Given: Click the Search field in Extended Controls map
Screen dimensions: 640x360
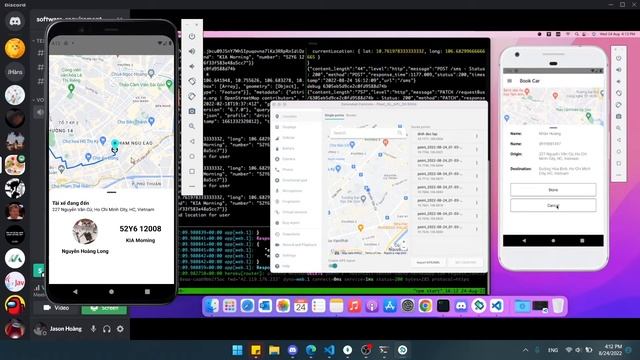Looking at the screenshot, I should (x=367, y=133).
